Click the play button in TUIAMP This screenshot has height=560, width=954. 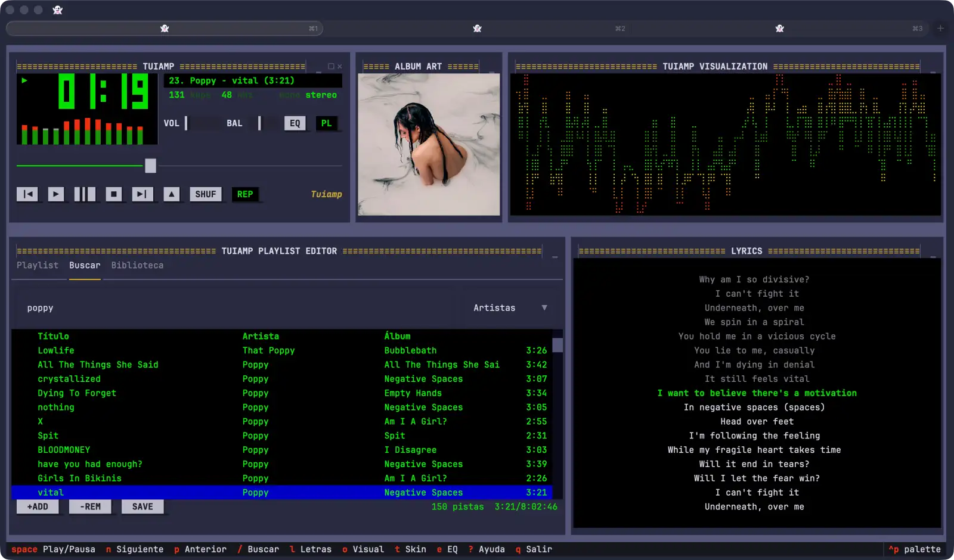(x=56, y=194)
